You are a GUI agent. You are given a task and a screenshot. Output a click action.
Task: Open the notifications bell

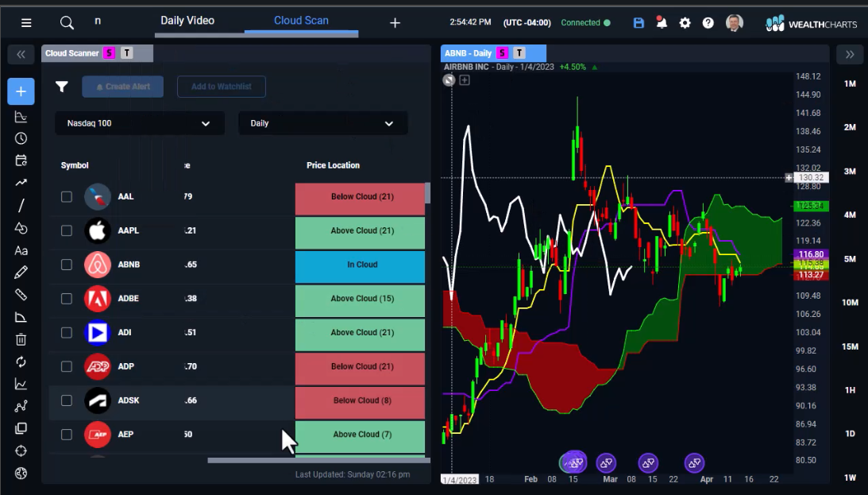[662, 23]
